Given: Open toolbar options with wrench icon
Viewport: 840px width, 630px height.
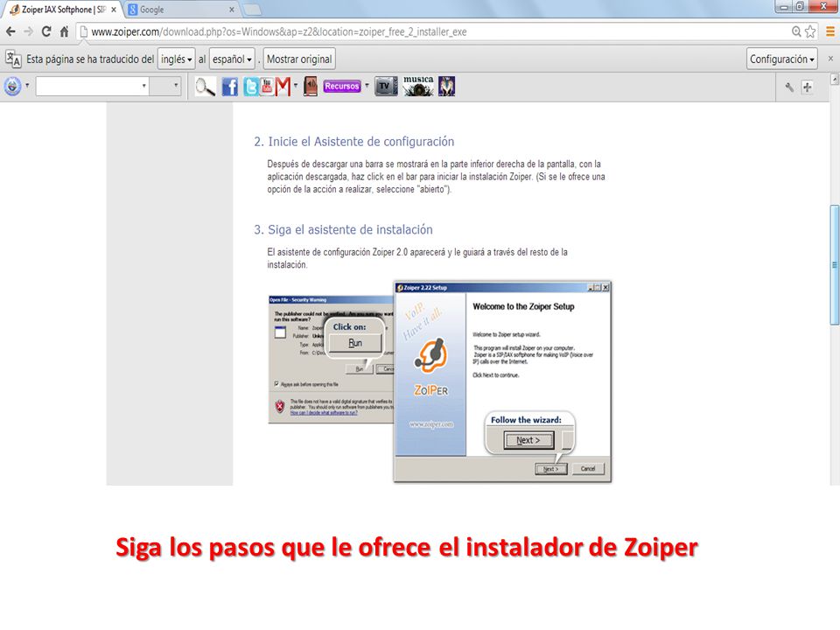Looking at the screenshot, I should [789, 87].
